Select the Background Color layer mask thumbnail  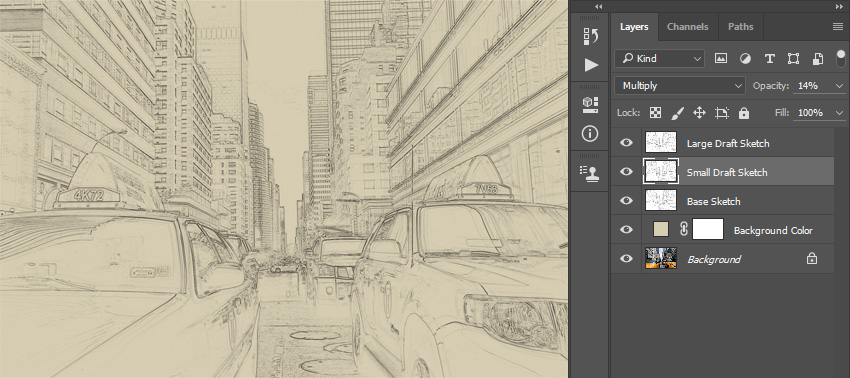pyautogui.click(x=708, y=229)
